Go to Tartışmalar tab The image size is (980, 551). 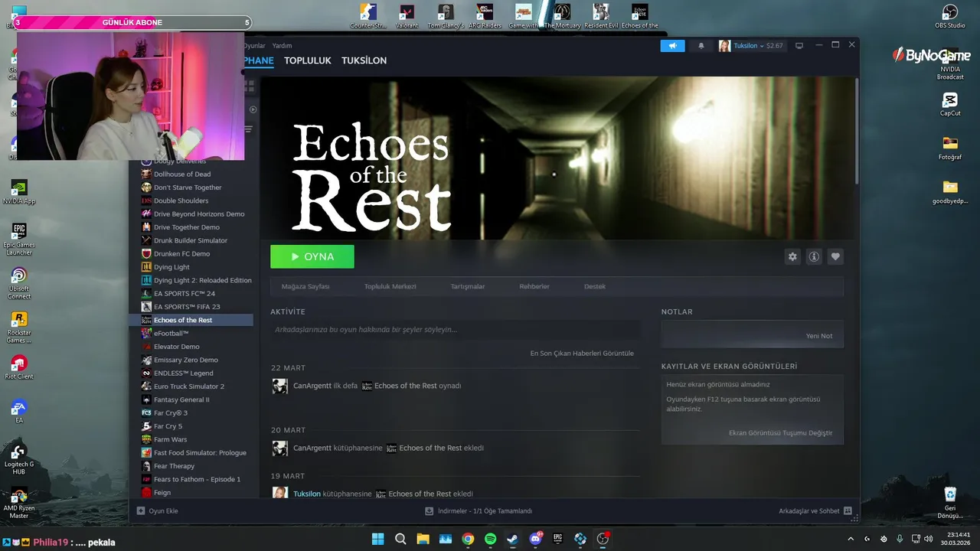point(468,286)
